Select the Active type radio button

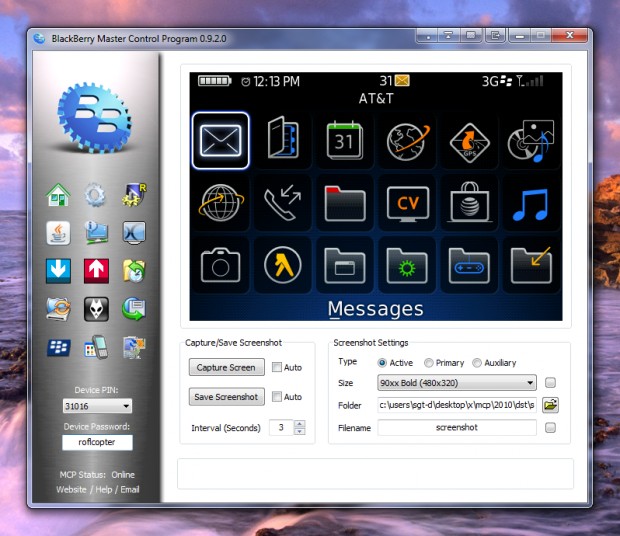point(382,362)
